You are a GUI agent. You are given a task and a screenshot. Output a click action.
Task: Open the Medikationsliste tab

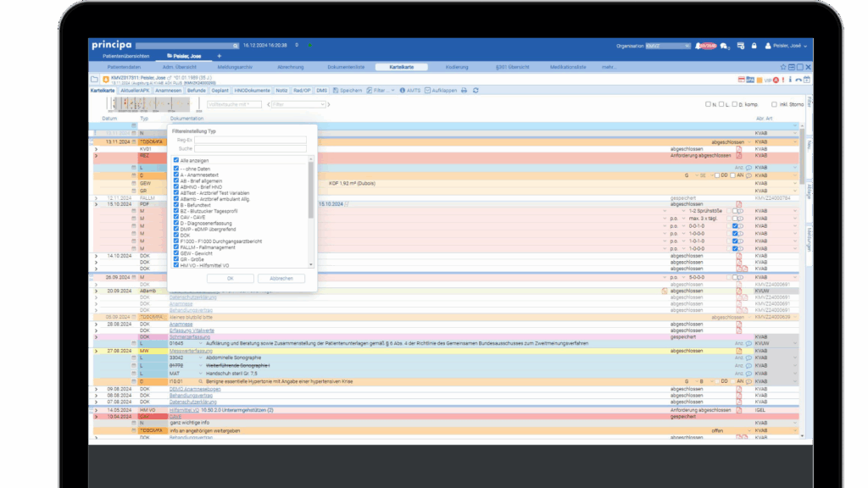click(x=568, y=66)
